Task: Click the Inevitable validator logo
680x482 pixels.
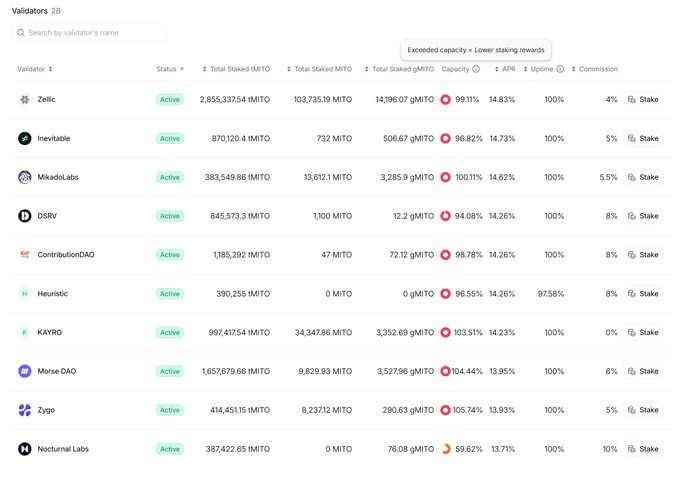Action: (x=25, y=138)
